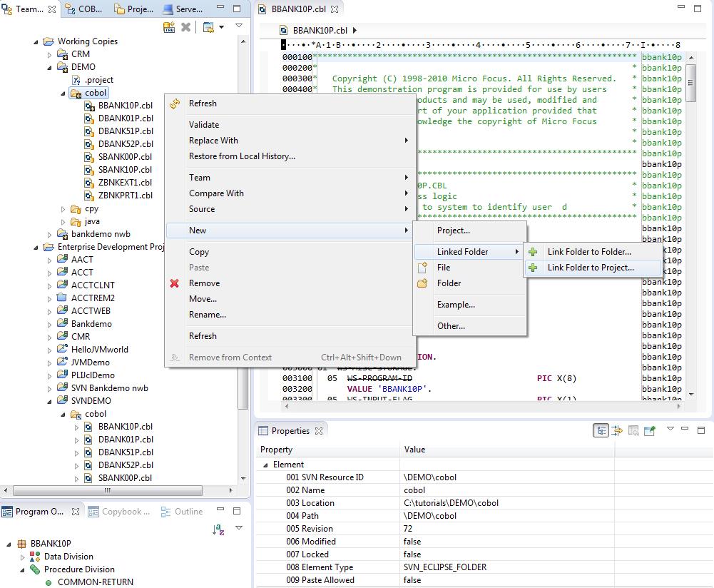Toggle alphabetical sort in Program Outline

(218, 529)
